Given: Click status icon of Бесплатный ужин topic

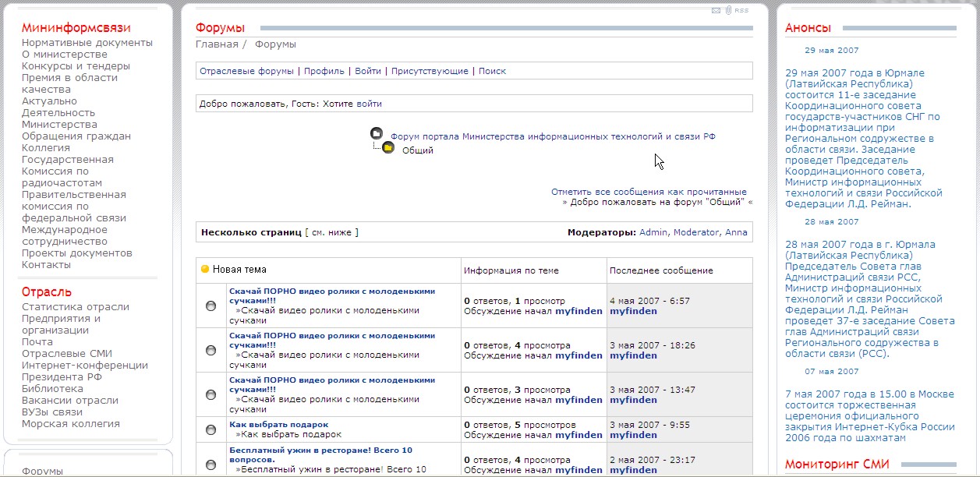Looking at the screenshot, I should tap(211, 465).
